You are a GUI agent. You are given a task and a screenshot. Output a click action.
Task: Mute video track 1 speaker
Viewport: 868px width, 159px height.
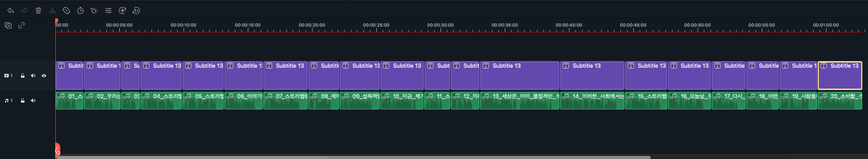pos(33,76)
